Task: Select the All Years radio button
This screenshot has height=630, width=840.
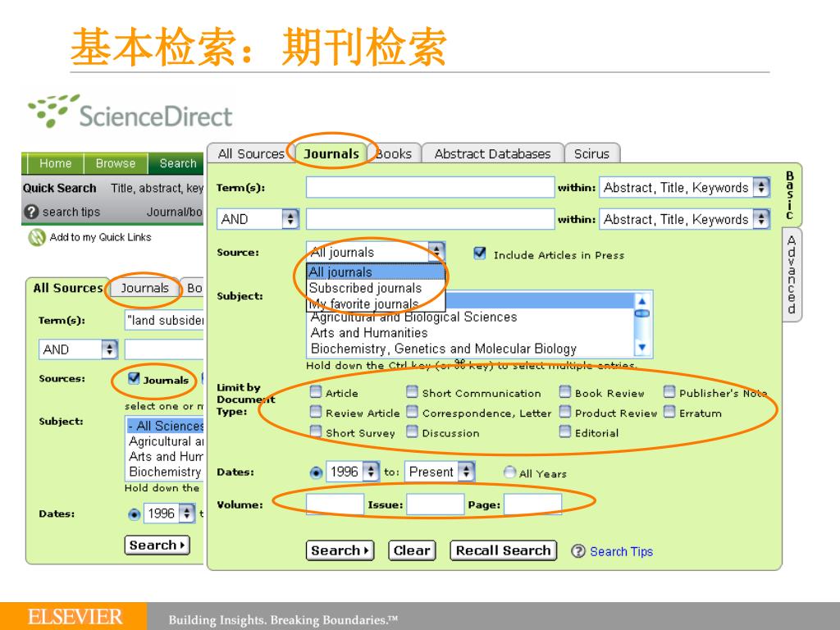Action: [510, 472]
